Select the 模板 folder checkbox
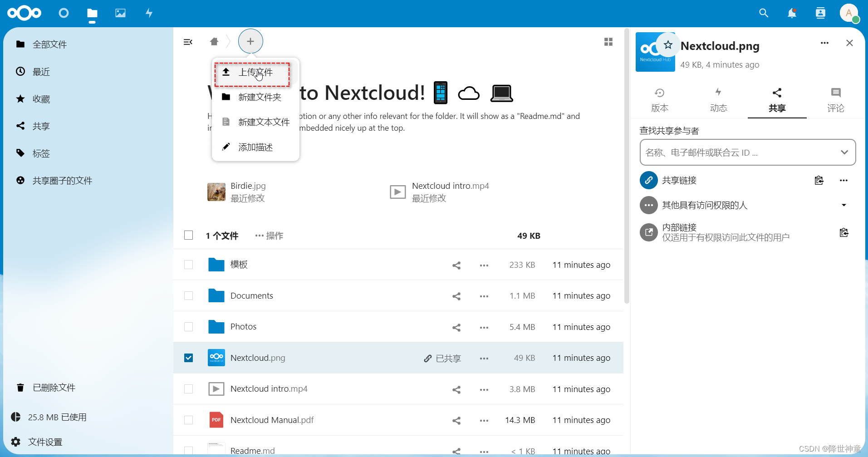The height and width of the screenshot is (457, 868). pos(189,265)
